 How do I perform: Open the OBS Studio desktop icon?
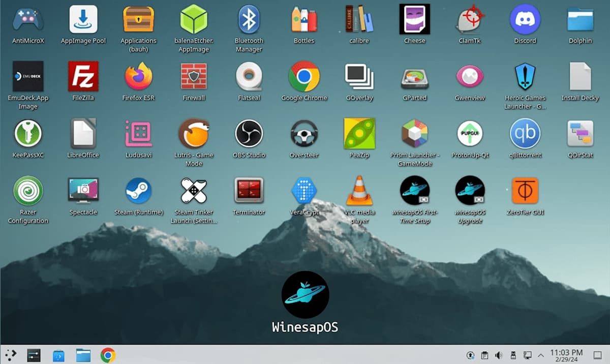tap(249, 134)
